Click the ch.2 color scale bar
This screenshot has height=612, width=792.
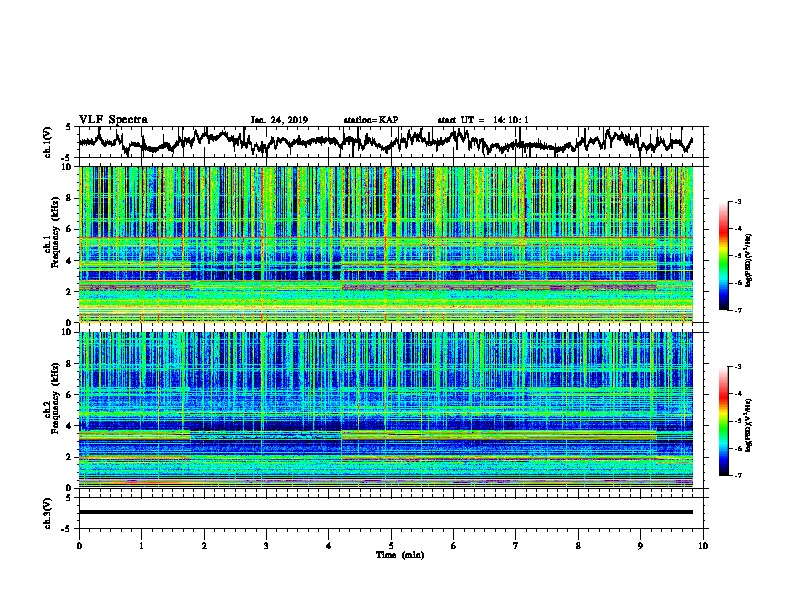723,421
